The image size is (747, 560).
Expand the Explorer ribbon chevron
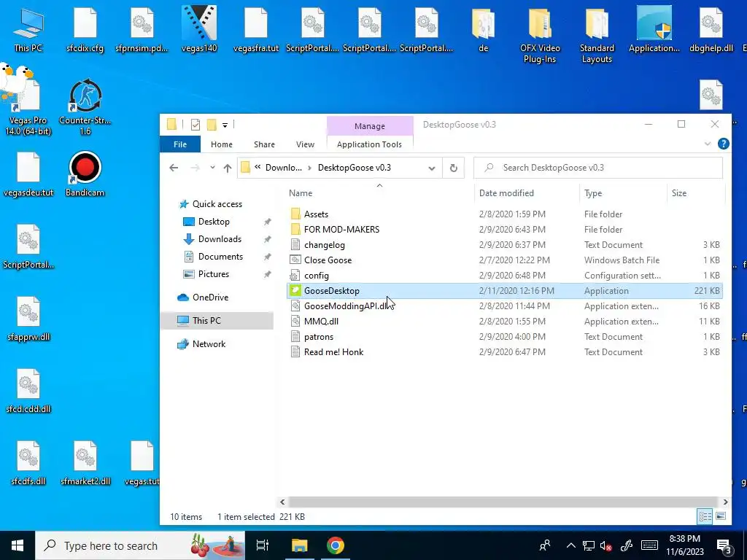(x=708, y=144)
